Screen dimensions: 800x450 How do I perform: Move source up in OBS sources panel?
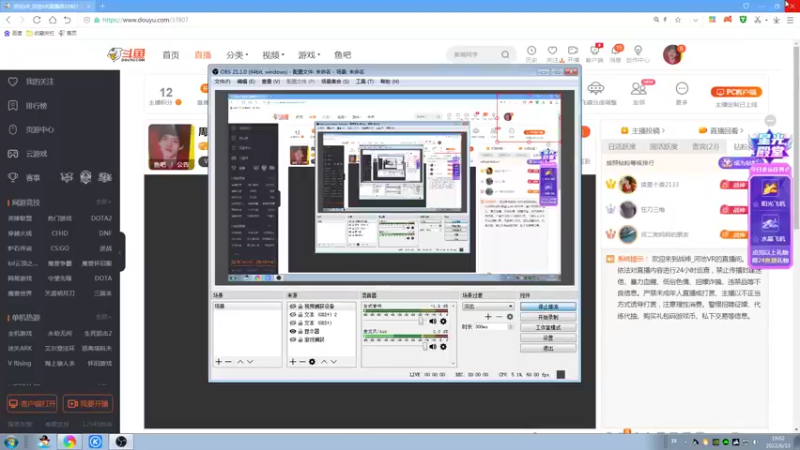pyautogui.click(x=324, y=362)
